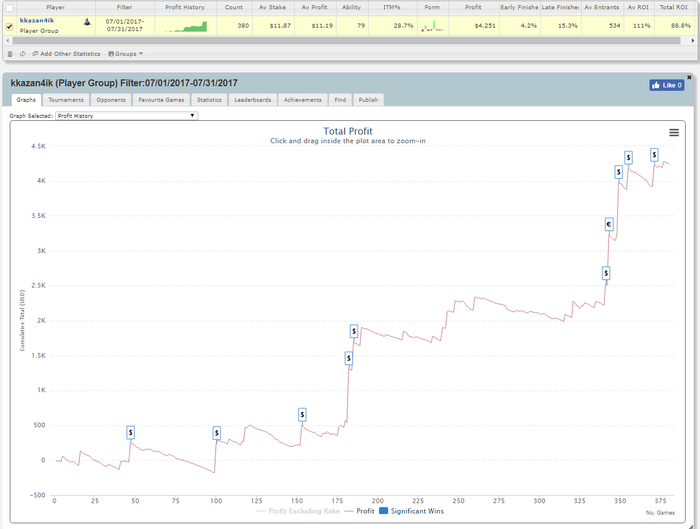Click the Total Profit chart title
The height and width of the screenshot is (529, 700).
click(x=348, y=131)
